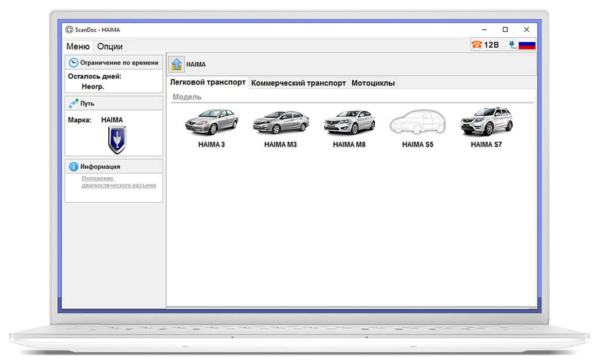The width and height of the screenshot is (596, 364).
Task: Pick the HAIMA S5 outline car image
Action: coord(417,122)
